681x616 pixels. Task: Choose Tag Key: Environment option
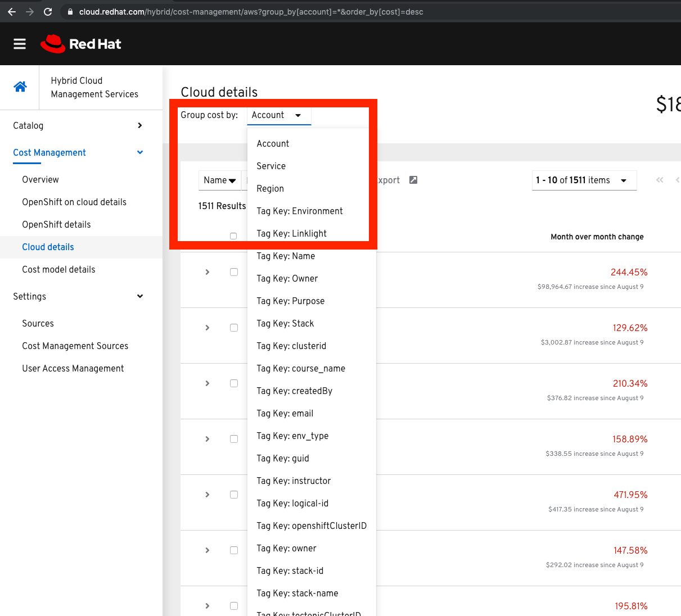(312, 211)
